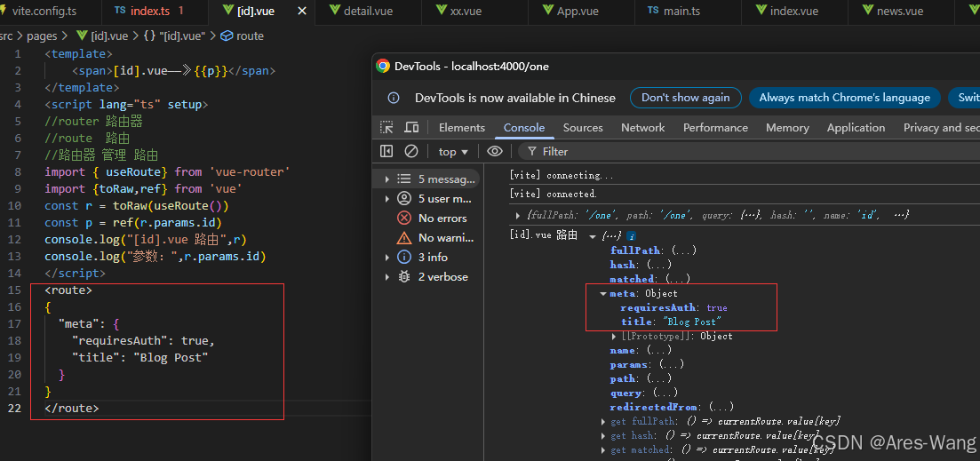Open the Privacy and security tab
980x461 pixels.
[x=941, y=127]
